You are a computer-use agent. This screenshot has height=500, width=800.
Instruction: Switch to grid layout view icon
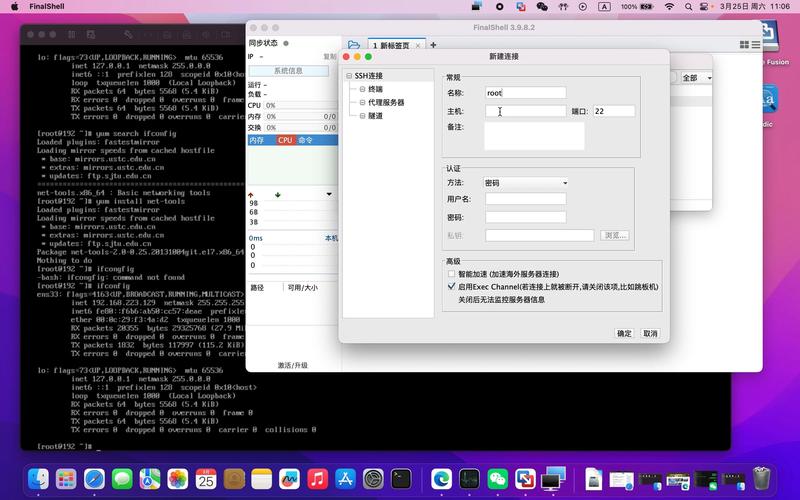pyautogui.click(x=744, y=45)
